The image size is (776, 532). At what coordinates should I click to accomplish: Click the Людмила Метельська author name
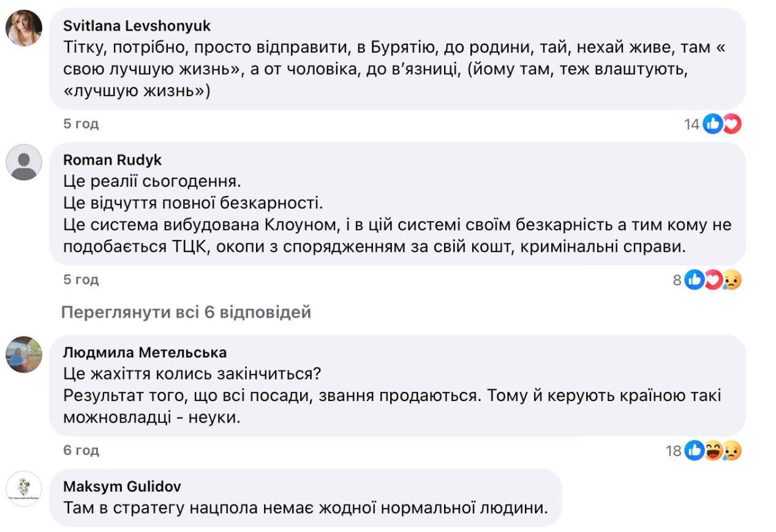145,352
